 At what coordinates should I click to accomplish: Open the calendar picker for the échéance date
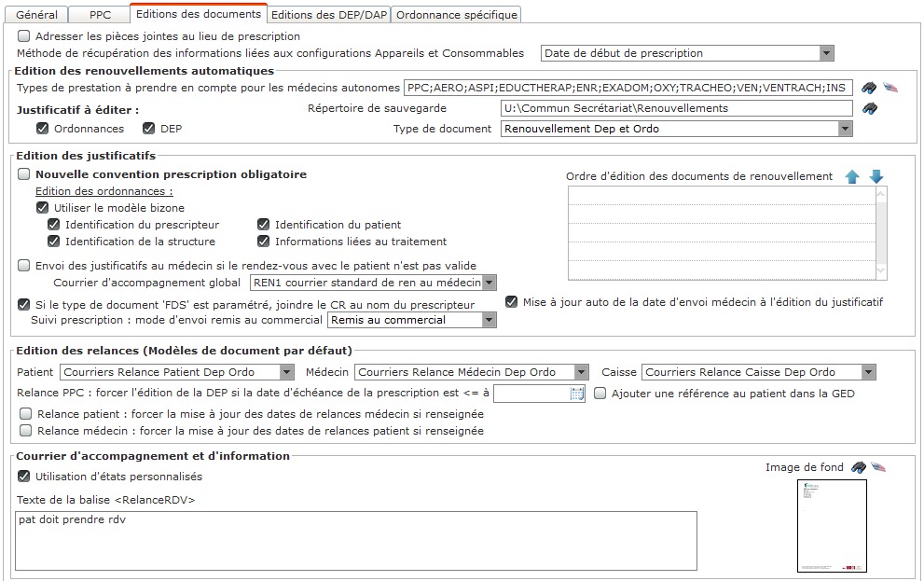pyautogui.click(x=577, y=394)
